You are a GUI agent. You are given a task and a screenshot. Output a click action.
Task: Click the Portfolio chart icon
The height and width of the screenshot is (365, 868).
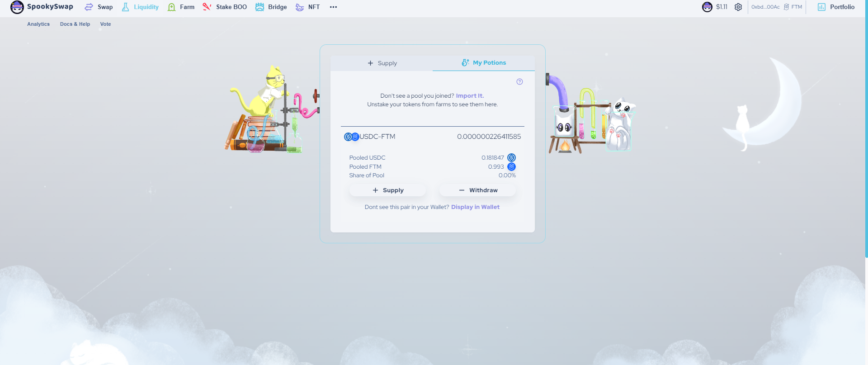click(822, 7)
